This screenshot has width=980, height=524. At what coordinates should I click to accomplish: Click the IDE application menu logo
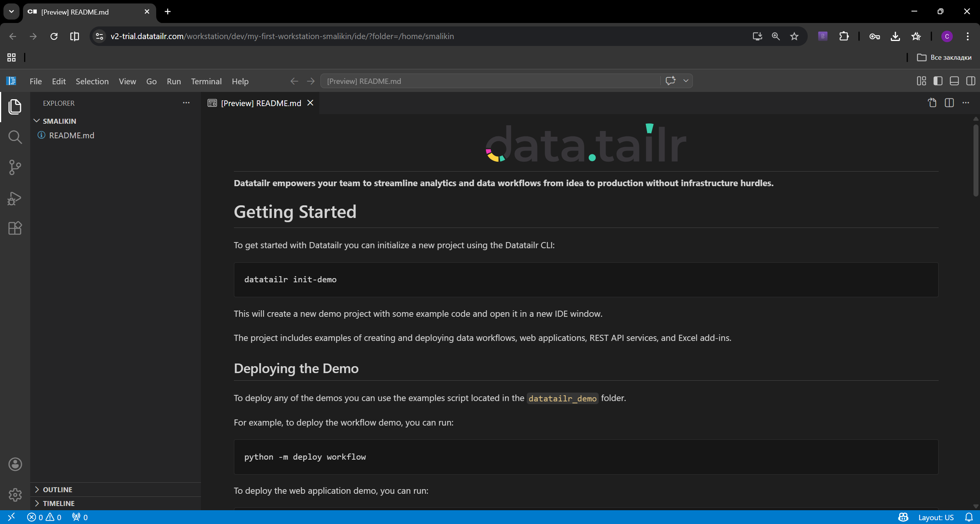11,81
